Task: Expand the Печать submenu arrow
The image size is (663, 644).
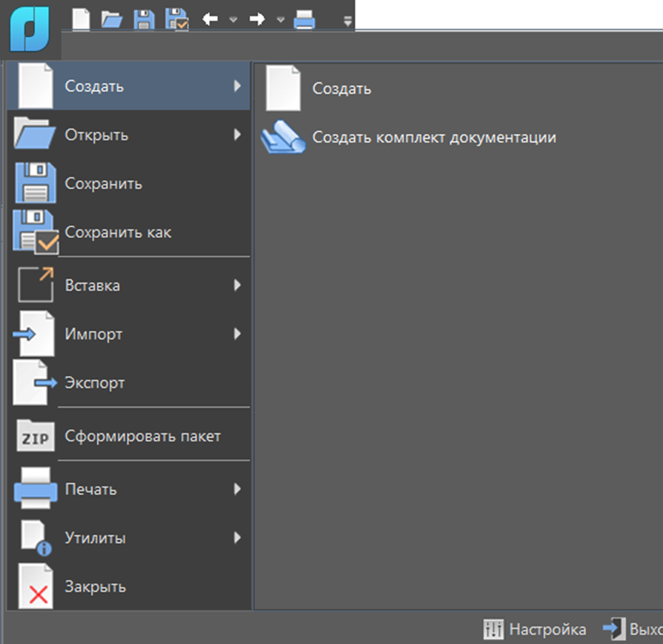Action: pyautogui.click(x=238, y=489)
